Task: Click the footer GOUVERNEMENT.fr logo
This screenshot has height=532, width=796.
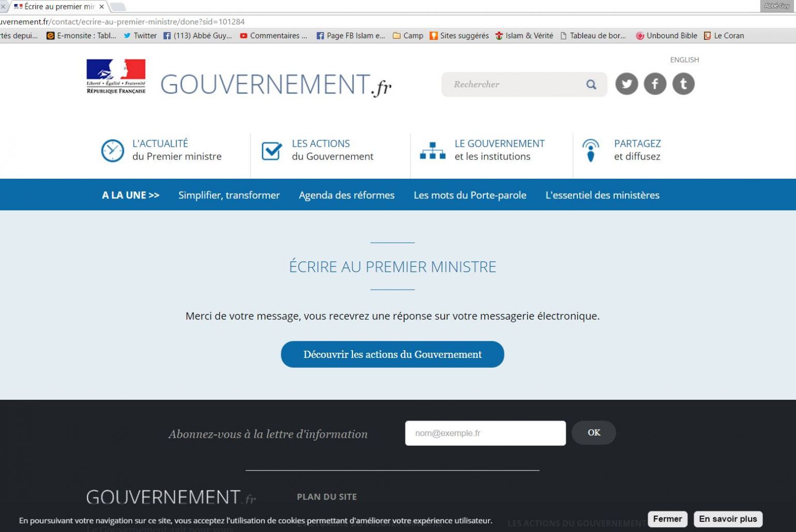Action: (x=171, y=497)
